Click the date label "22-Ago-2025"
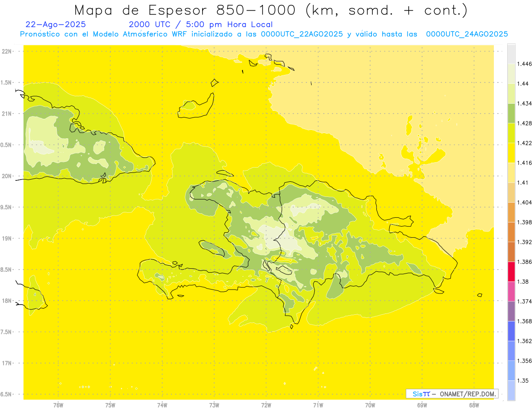The height and width of the screenshot is (411, 532). click(x=56, y=24)
